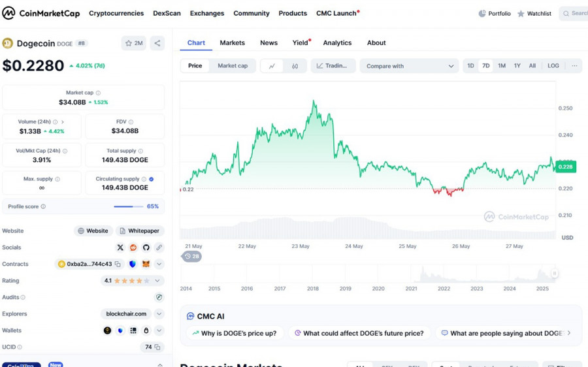Add to MetaMask fox icon
Screen dimensions: 588x367
click(146, 264)
